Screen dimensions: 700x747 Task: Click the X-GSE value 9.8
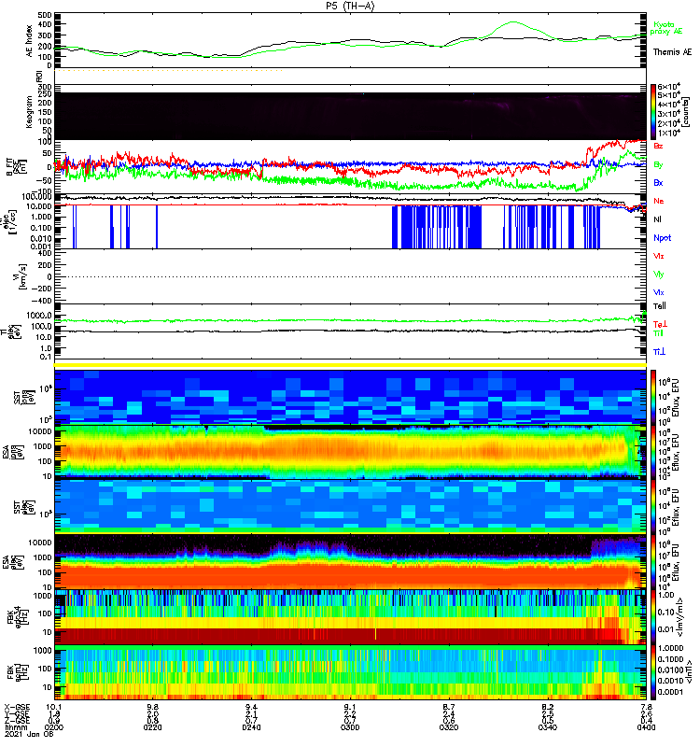coord(152,707)
